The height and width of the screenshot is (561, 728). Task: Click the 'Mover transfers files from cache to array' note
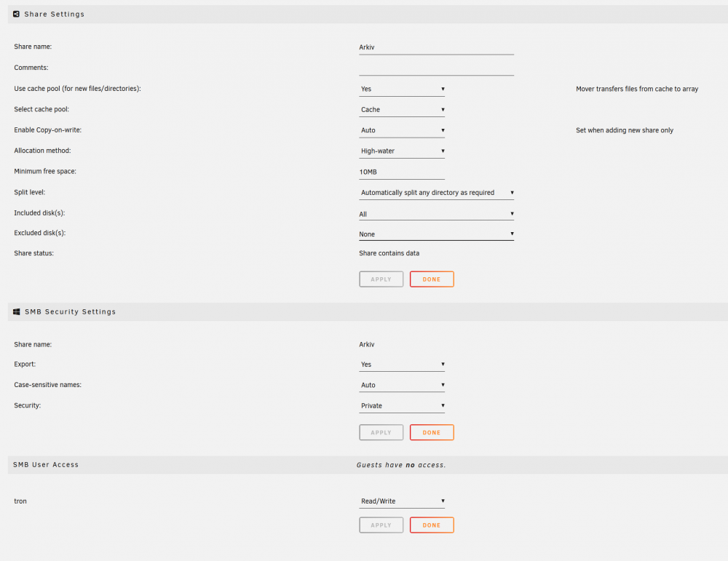coord(637,89)
